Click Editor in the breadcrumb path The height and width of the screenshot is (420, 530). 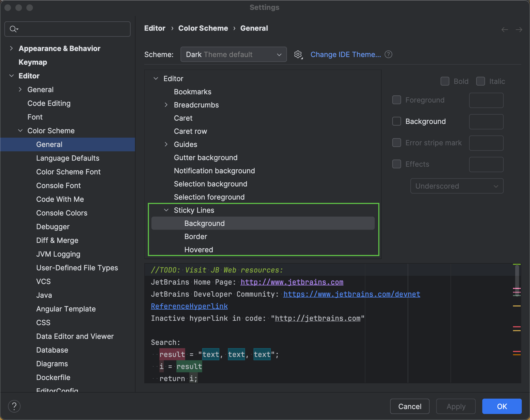tap(155, 28)
